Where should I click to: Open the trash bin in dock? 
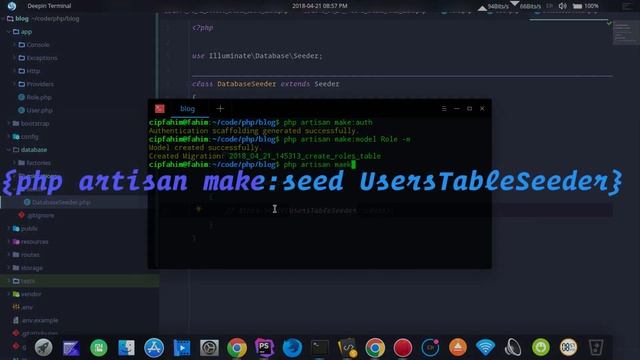pyautogui.click(x=596, y=348)
